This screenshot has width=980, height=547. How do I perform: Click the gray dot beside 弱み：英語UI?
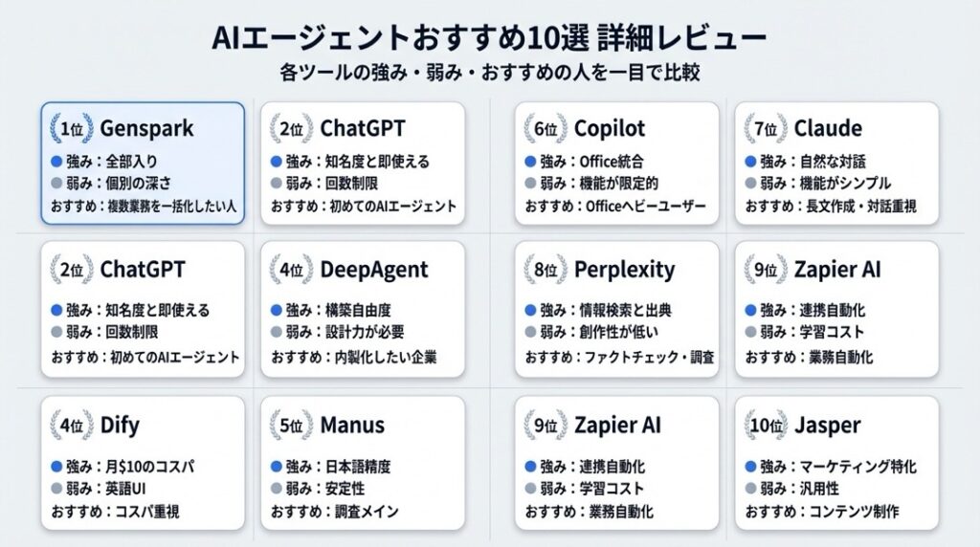56,489
